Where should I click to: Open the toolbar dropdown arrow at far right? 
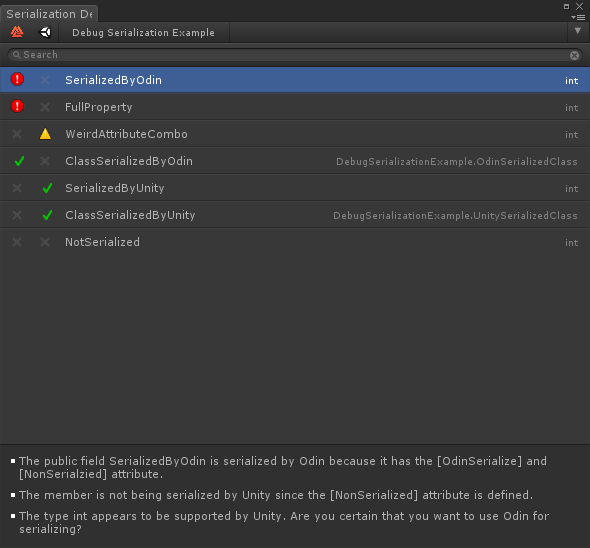pos(578,31)
